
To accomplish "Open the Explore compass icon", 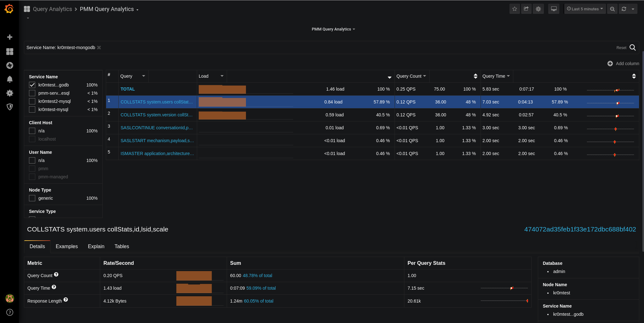I will (10, 65).
